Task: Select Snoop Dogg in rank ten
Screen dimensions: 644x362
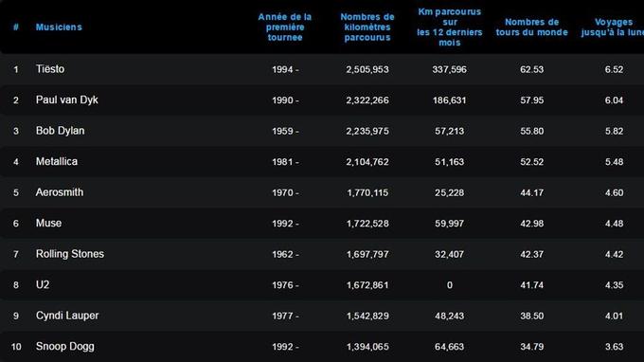Action: 65,347
